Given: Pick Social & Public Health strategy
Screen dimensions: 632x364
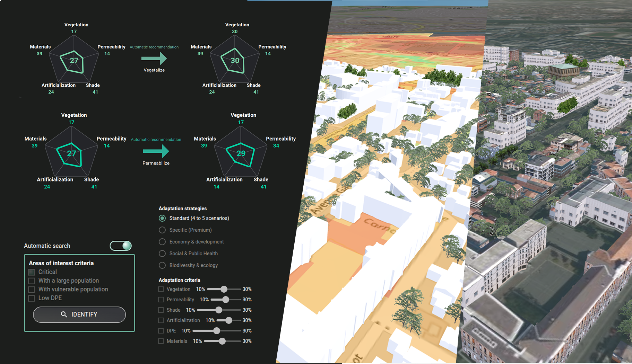Looking at the screenshot, I should coord(162,254).
